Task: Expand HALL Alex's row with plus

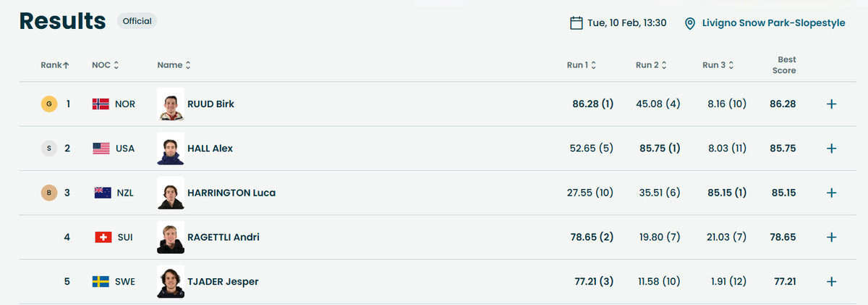Action: (x=831, y=149)
